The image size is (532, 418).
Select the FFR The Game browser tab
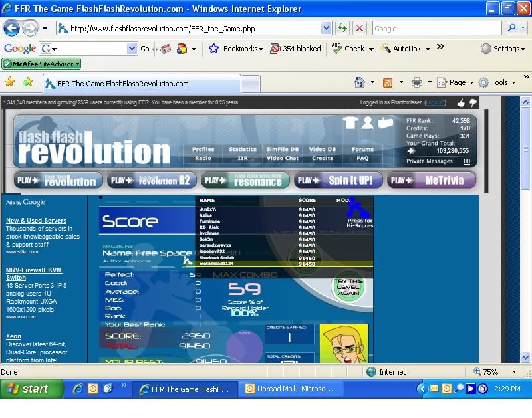[x=141, y=84]
